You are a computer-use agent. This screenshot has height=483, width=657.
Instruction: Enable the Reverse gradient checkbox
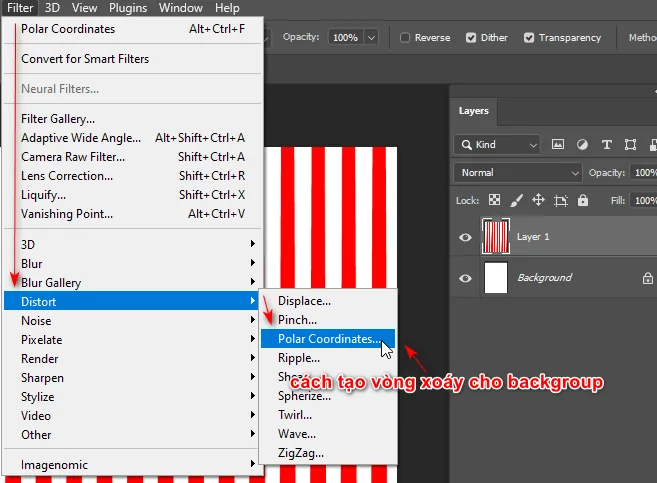click(x=405, y=38)
